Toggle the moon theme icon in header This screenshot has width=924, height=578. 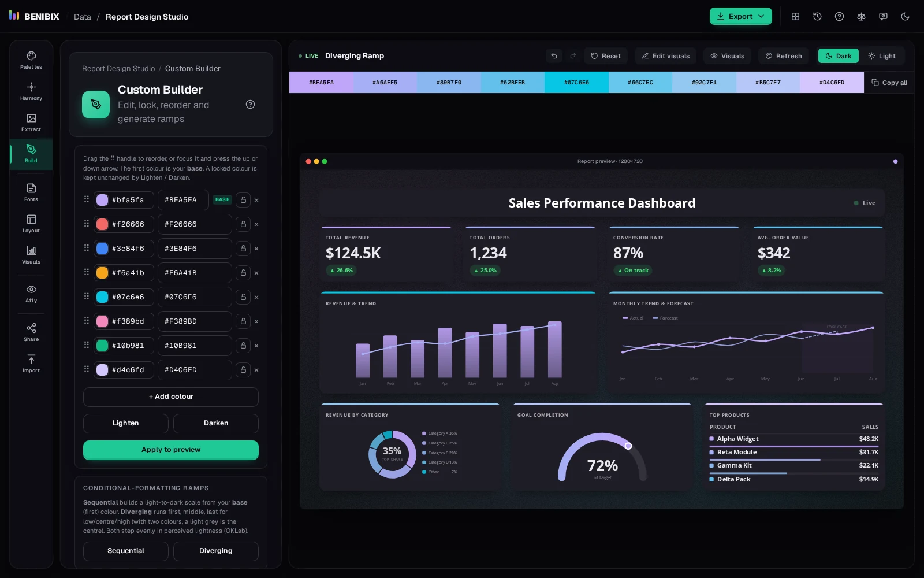click(x=905, y=17)
